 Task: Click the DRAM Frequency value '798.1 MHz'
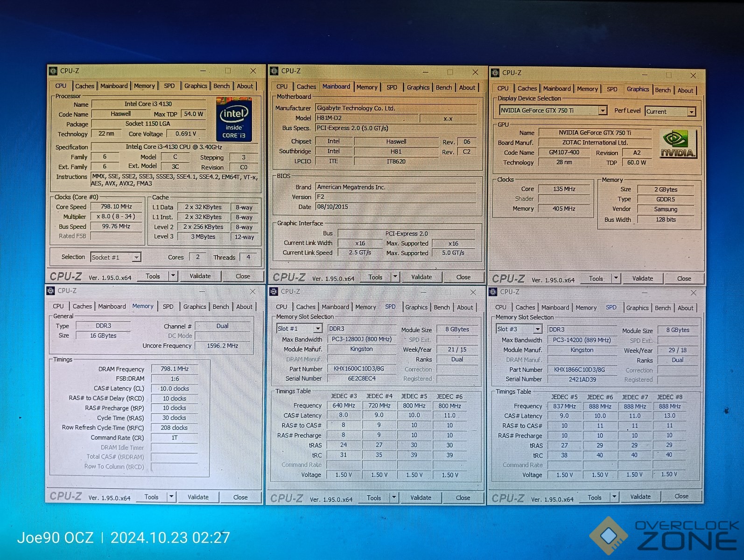click(175, 369)
